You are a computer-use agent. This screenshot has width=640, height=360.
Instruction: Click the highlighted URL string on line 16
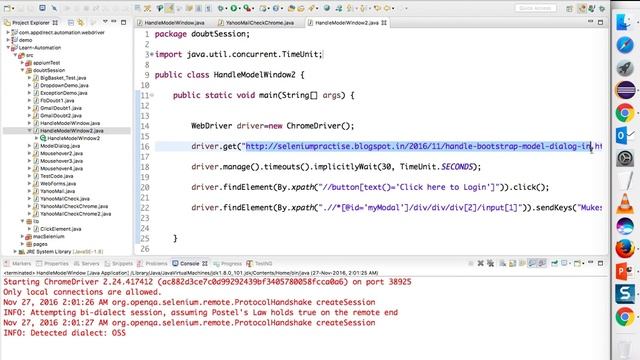tap(418, 146)
